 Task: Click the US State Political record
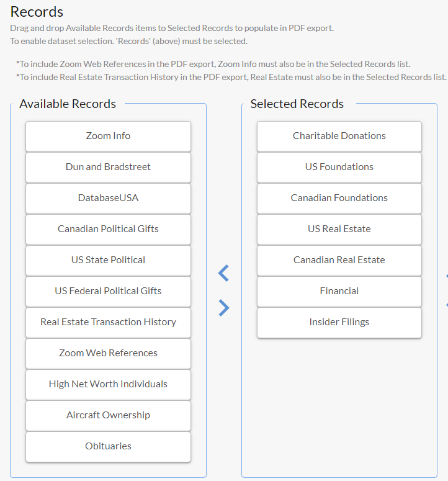point(108,260)
